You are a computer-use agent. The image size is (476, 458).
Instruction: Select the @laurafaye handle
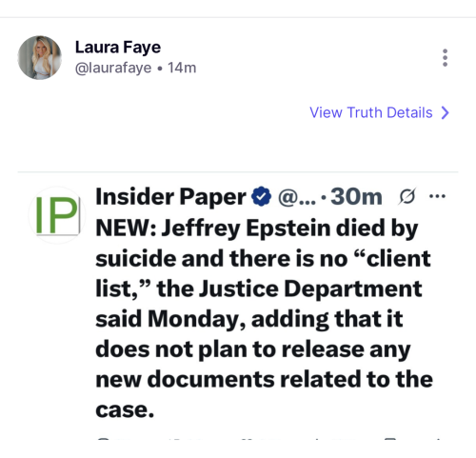pyautogui.click(x=113, y=68)
